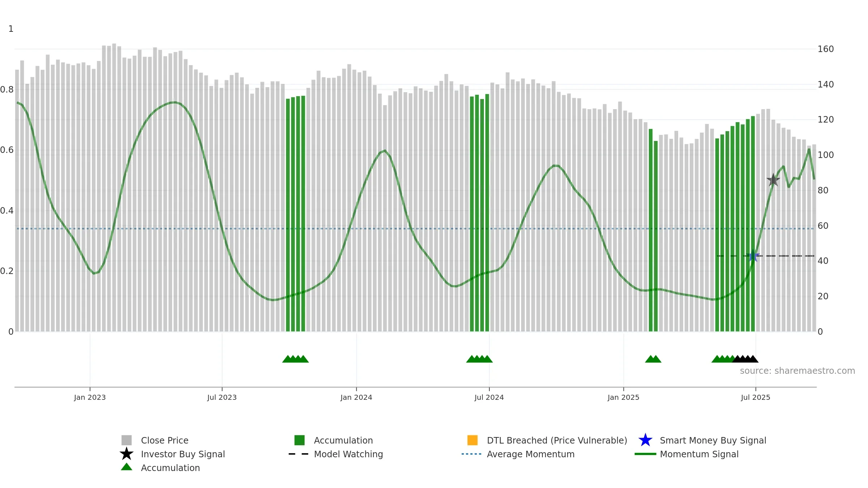This screenshot has height=488, width=868.
Task: Click the green Accumulation square legend icon
Action: [299, 440]
